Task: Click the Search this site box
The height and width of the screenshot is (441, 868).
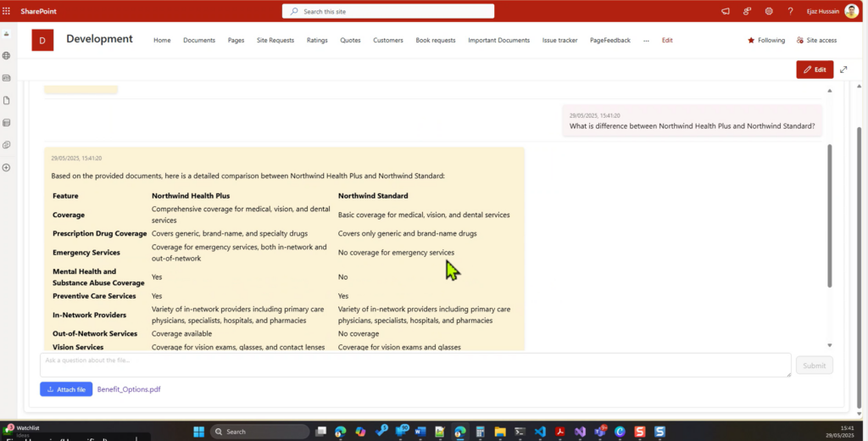Action: 388,11
